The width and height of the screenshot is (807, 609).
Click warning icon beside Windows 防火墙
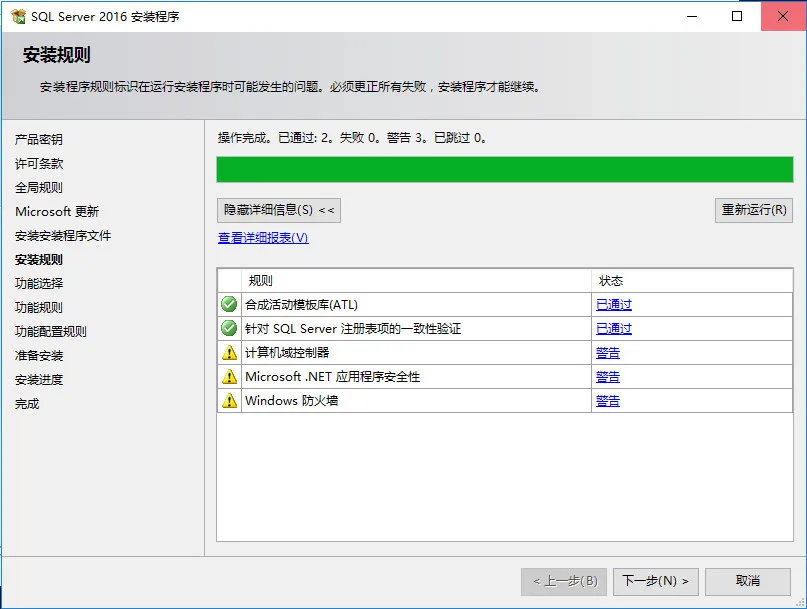click(229, 401)
